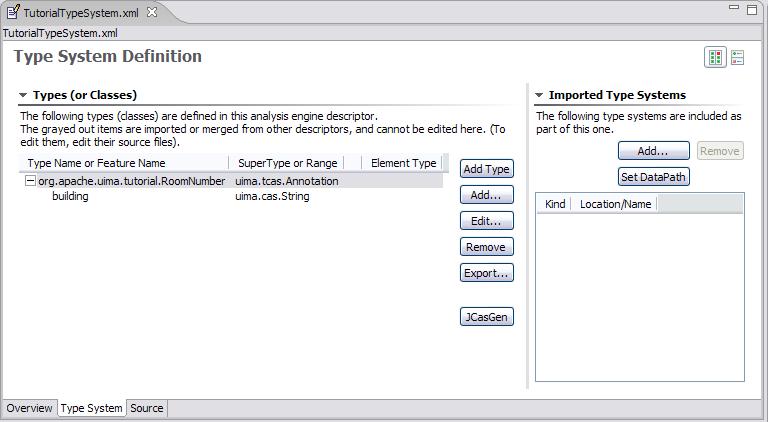Click the Set DataPath button
Image resolution: width=768 pixels, height=422 pixels.
655,177
